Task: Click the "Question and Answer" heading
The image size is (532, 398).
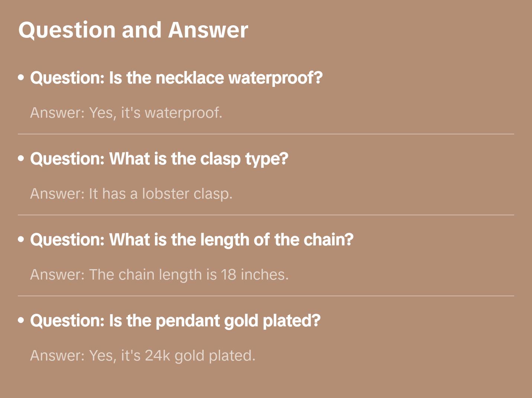Action: point(133,30)
